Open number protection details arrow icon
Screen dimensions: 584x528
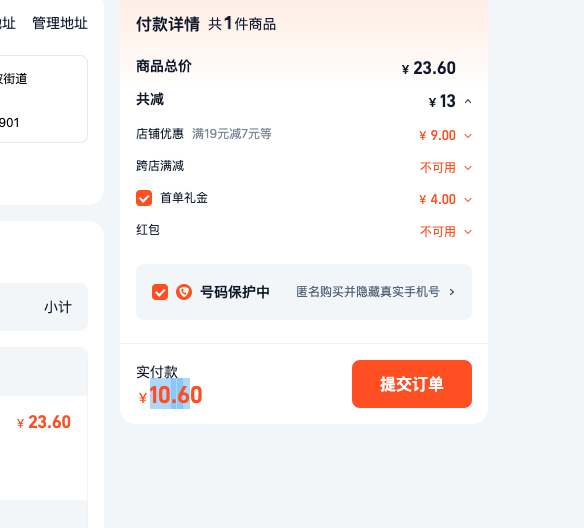tap(452, 292)
